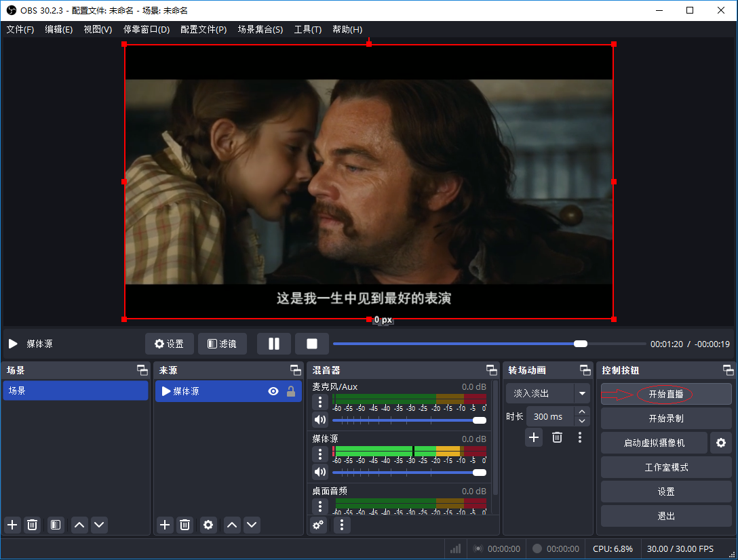Stop the media source playback
738x560 pixels.
pyautogui.click(x=311, y=344)
